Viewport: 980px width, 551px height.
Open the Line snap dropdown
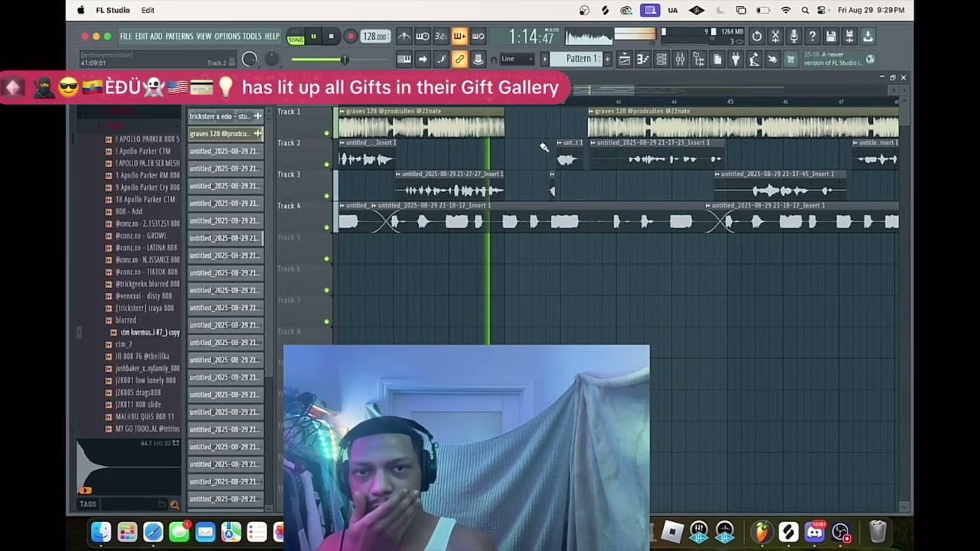click(518, 59)
